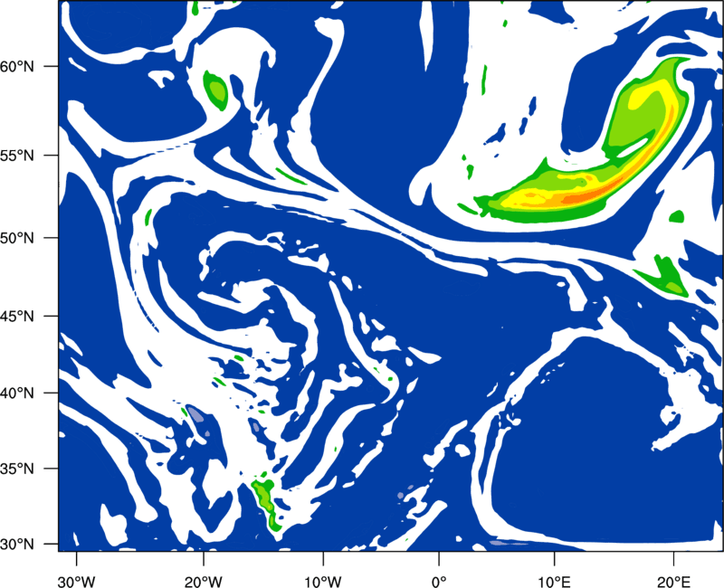724x588 pixels.
Task: Click the 10°W longitude label
Action: coord(323,582)
